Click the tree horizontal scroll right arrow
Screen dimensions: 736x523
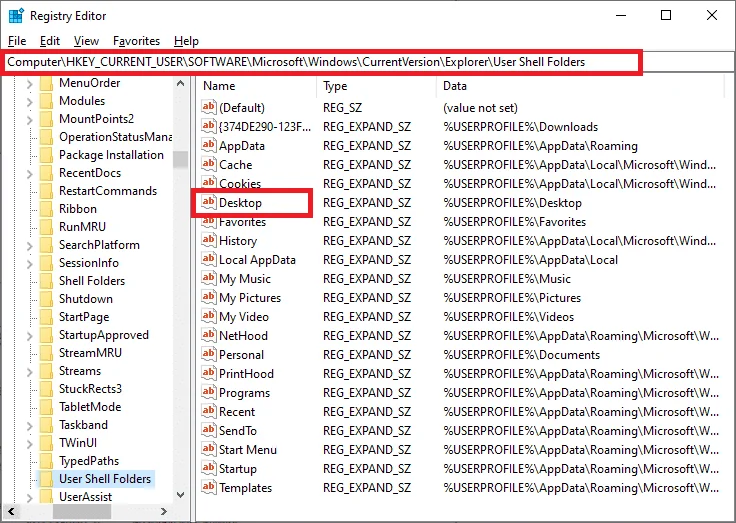tap(164, 511)
